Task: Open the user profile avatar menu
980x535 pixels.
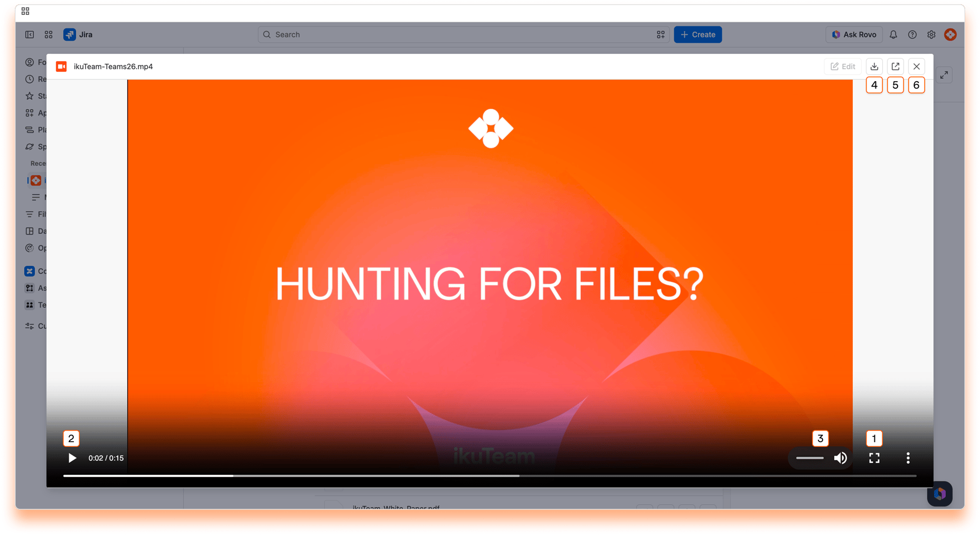Action: pos(950,34)
